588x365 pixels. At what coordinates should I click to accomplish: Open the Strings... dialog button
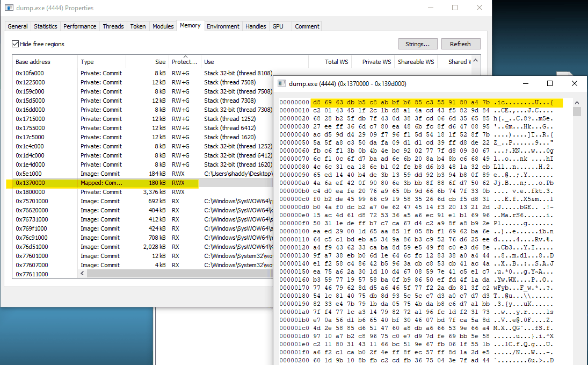tap(417, 44)
